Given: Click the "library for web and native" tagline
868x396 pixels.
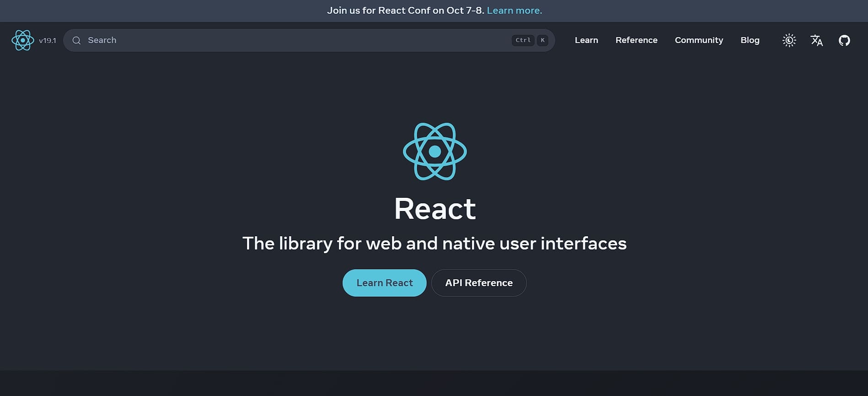Looking at the screenshot, I should 434,244.
